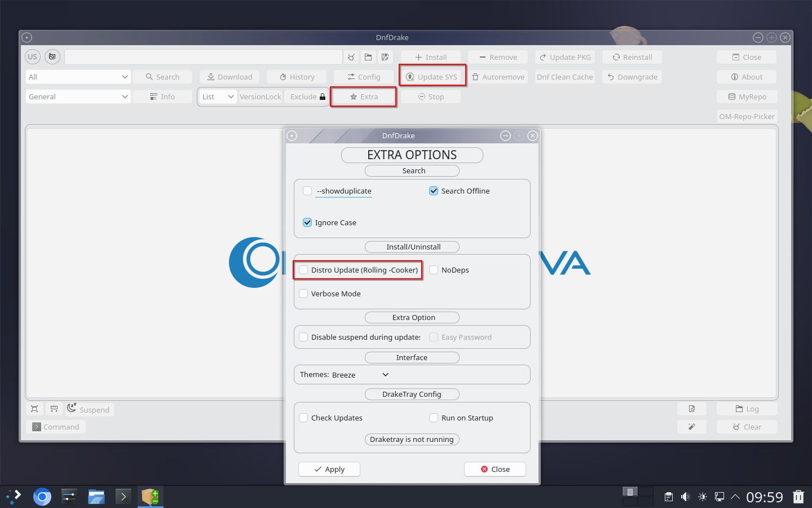The width and height of the screenshot is (812, 508).
Task: Click the DnfDrake package taskbar icon
Action: [151, 497]
